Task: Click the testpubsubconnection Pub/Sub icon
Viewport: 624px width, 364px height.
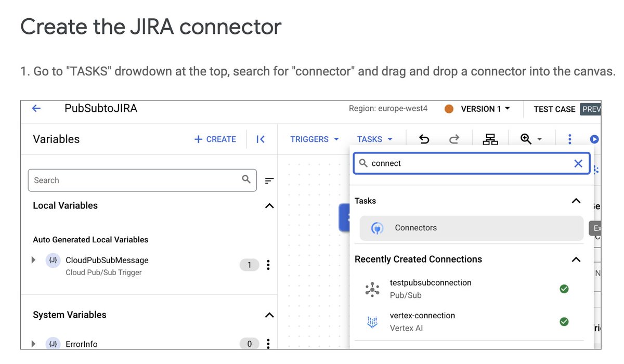Action: [372, 289]
